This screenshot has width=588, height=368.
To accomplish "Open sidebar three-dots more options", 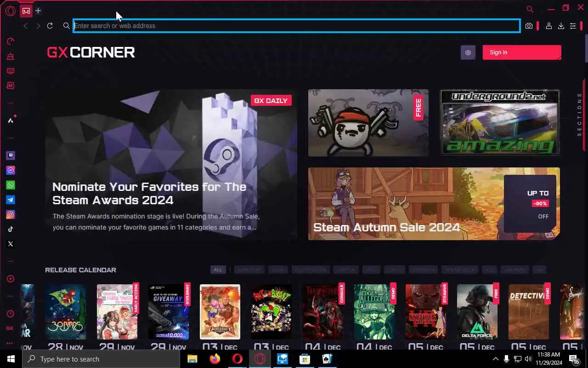I will pos(10,343).
